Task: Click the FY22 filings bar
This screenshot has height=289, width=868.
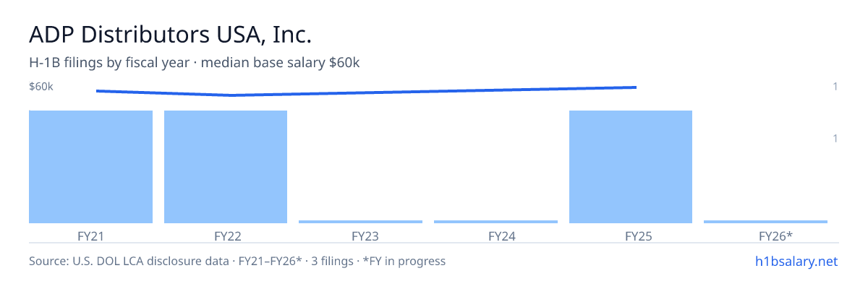Action: tap(226, 167)
